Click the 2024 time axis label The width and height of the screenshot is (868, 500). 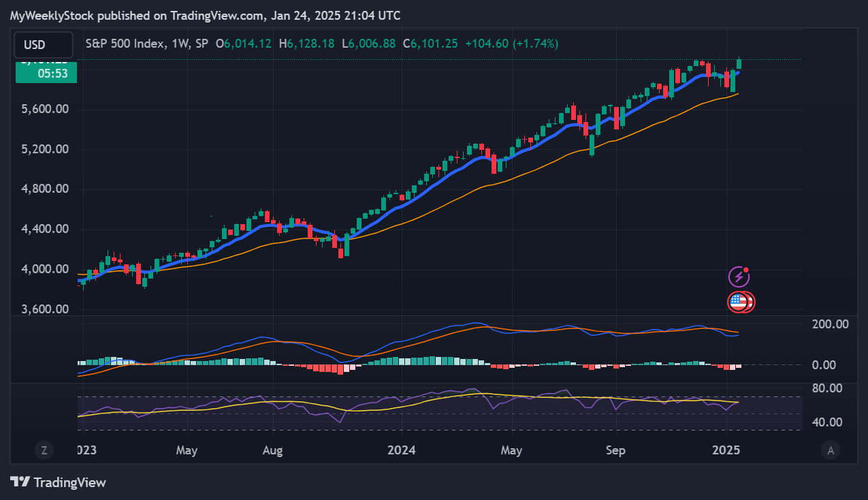[402, 450]
